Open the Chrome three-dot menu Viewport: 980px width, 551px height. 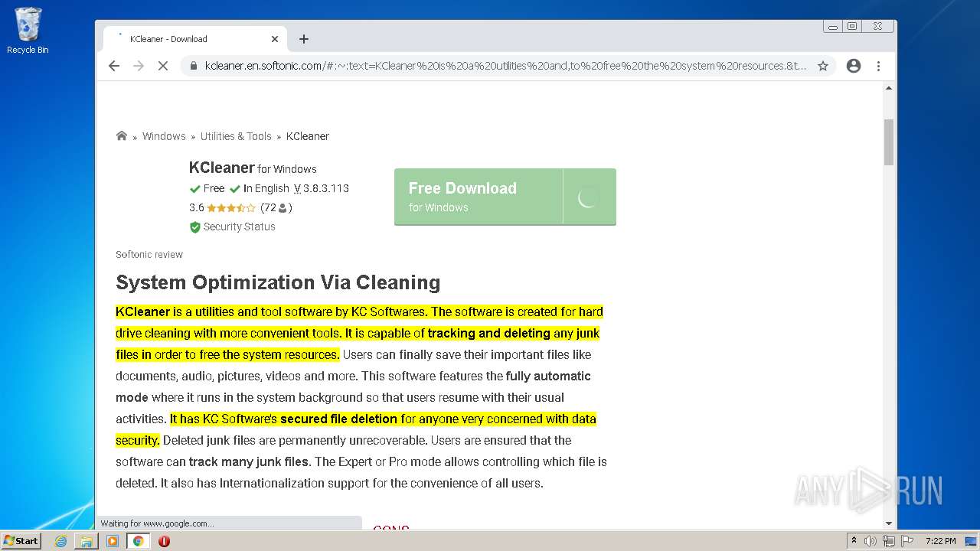tap(878, 66)
